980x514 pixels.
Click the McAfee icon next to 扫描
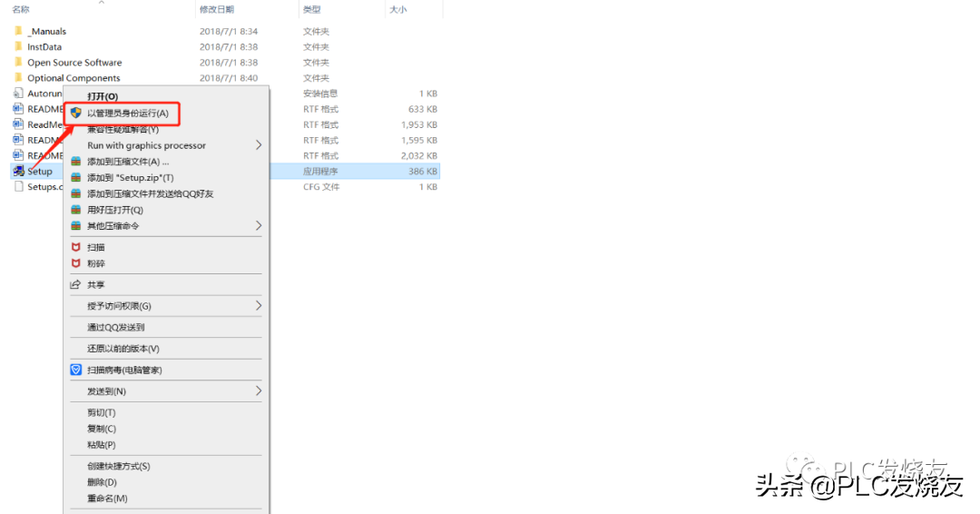76,247
